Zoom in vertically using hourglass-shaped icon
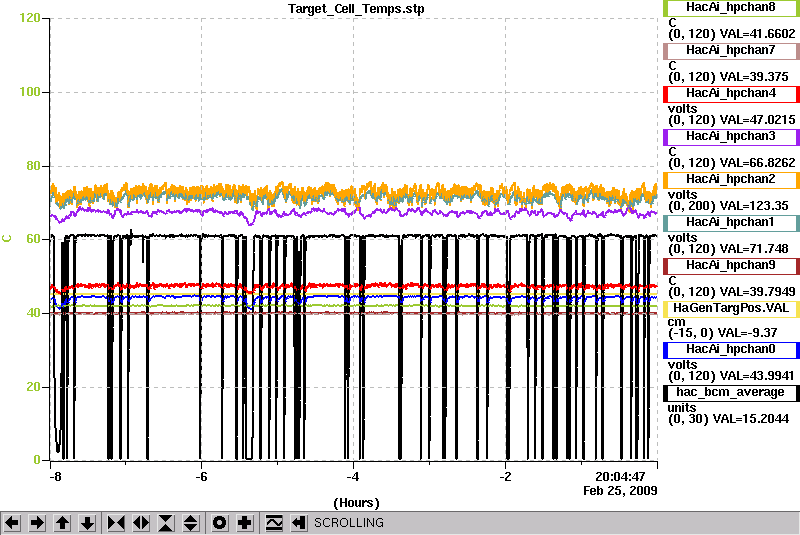The width and height of the screenshot is (800, 535). [166, 523]
